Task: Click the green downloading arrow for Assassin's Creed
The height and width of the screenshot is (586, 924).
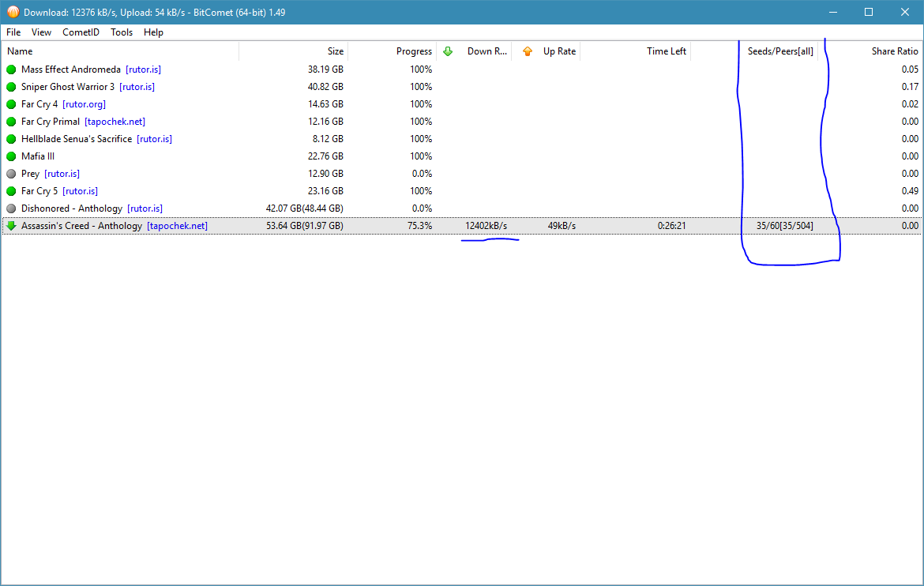Action: tap(11, 226)
